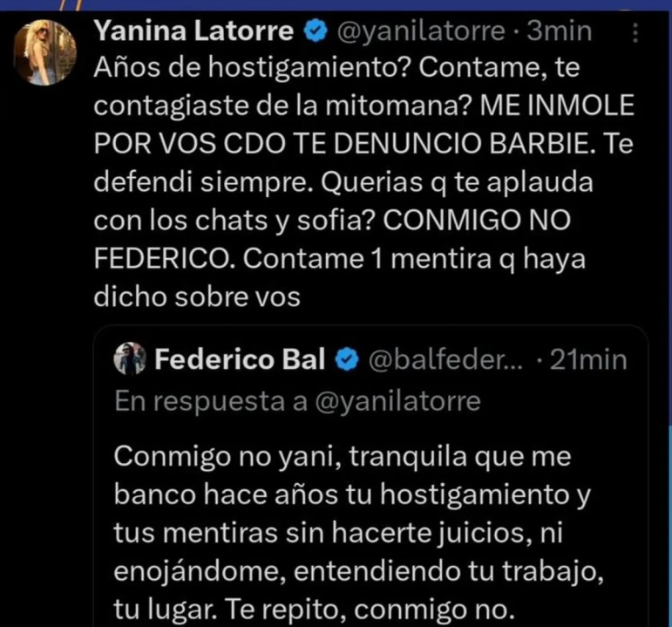Image resolution: width=672 pixels, height=627 pixels.
Task: Open the Yanina Latorre display name
Action: pos(195,32)
